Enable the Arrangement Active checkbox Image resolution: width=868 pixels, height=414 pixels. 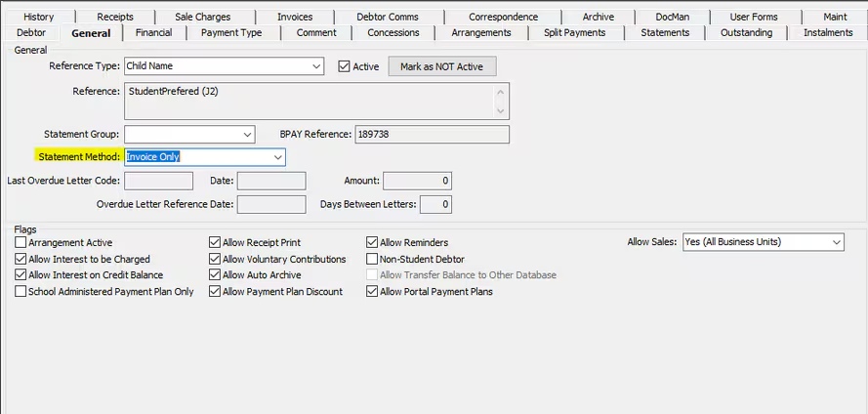pos(21,242)
